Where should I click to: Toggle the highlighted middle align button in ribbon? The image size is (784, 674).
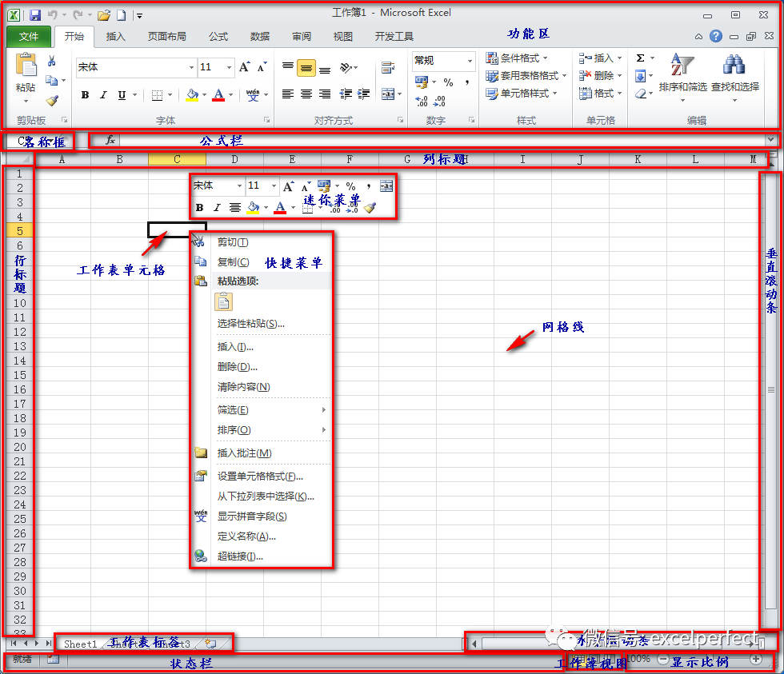point(306,68)
